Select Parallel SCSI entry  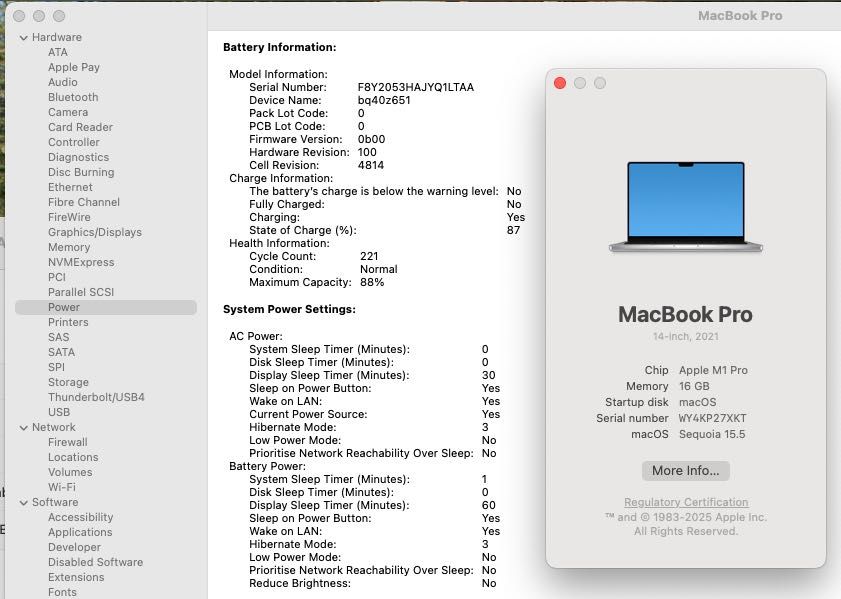pos(80,292)
